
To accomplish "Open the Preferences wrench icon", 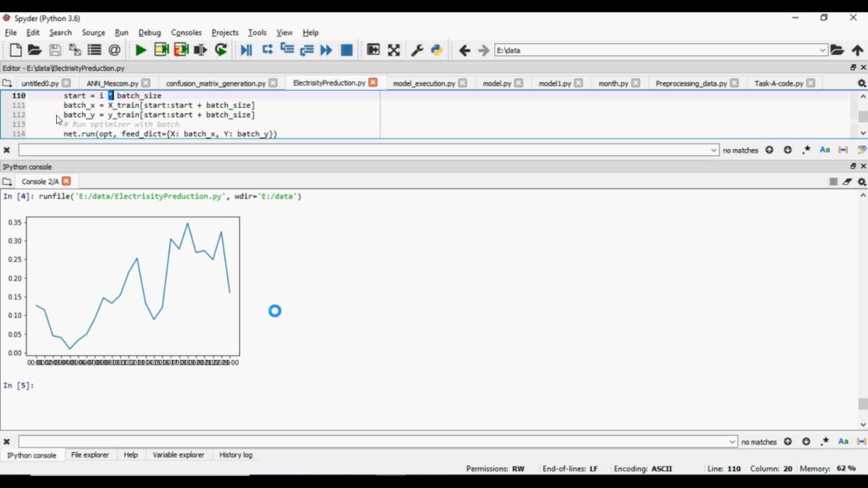I will pyautogui.click(x=417, y=50).
